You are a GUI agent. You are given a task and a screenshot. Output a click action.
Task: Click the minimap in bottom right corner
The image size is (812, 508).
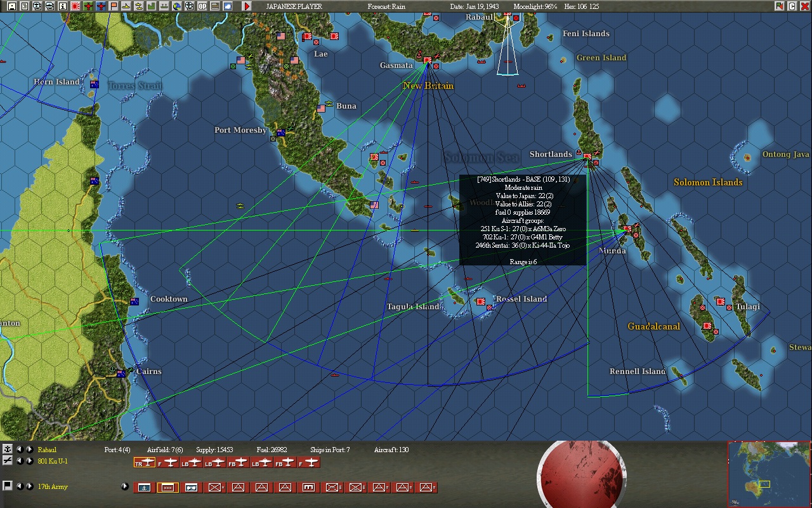[768, 474]
